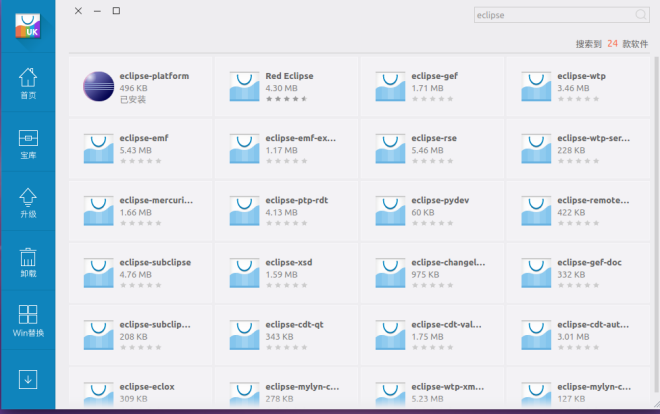This screenshot has height=414, width=660.
Task: Click the eclipse-emf-ex... package icon
Action: pyautogui.click(x=244, y=149)
